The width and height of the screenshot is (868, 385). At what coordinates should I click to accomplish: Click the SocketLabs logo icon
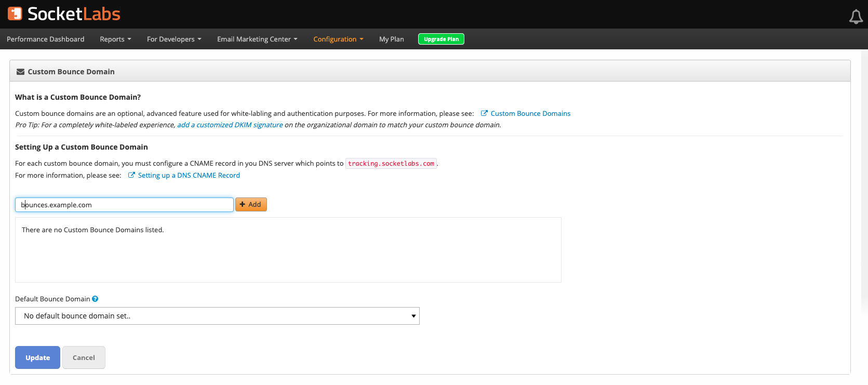[15, 14]
